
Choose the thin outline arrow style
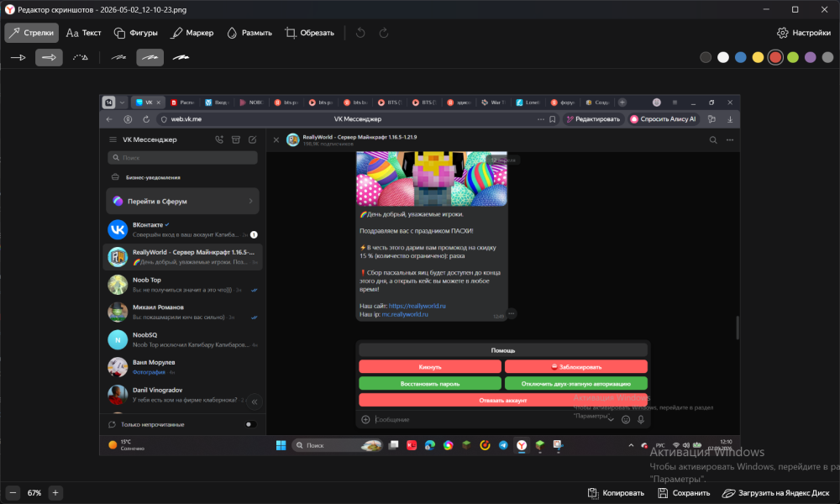(18, 57)
